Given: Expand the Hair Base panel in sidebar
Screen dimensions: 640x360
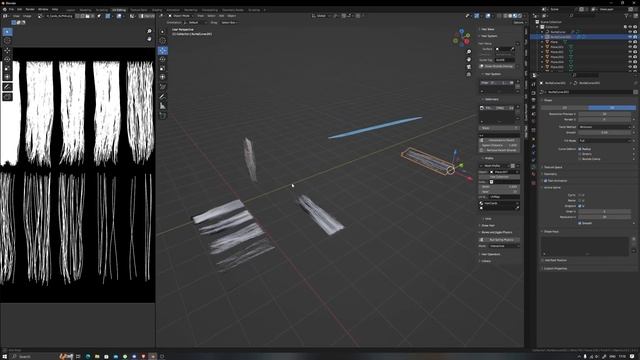Looking at the screenshot, I should (487, 29).
